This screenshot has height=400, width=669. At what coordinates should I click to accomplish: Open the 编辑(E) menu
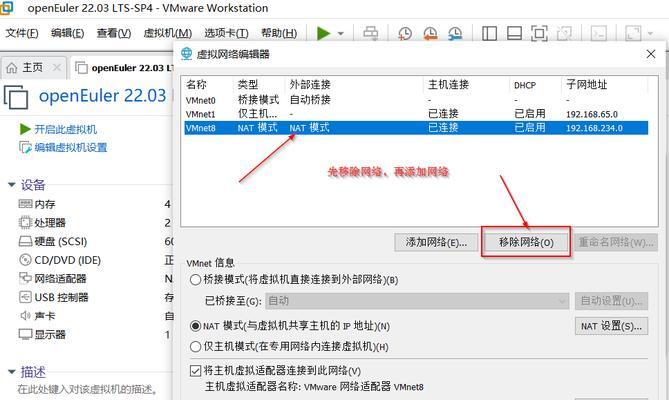pos(67,33)
